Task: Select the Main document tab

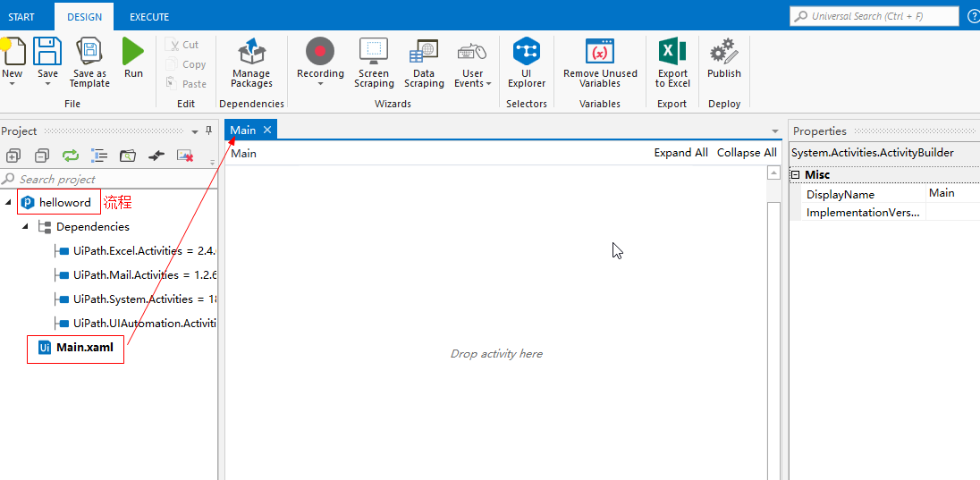Action: click(243, 130)
